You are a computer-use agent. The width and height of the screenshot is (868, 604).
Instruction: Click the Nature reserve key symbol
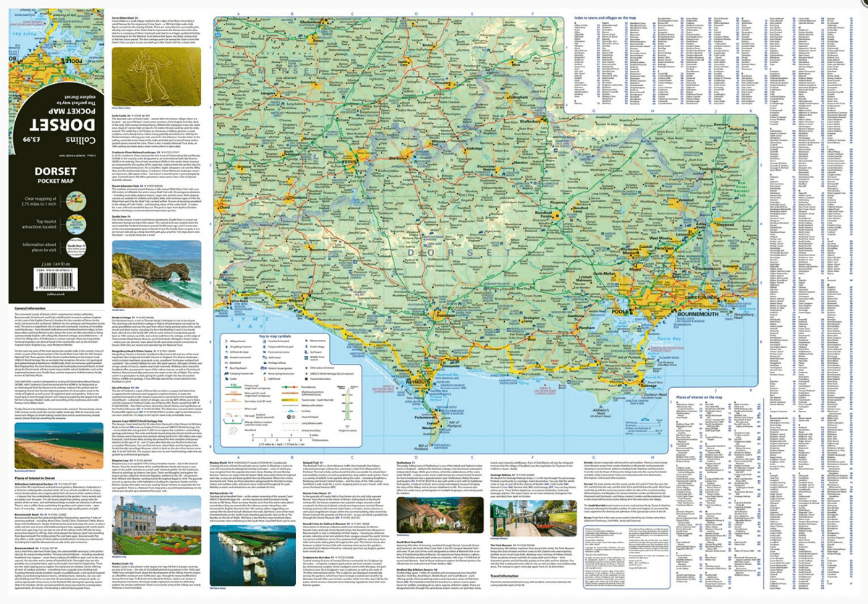(x=307, y=341)
